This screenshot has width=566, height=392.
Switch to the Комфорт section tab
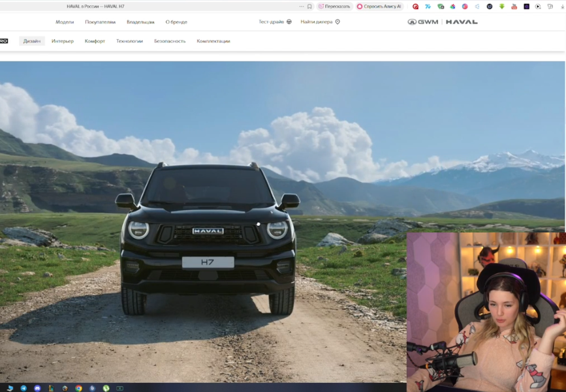95,41
